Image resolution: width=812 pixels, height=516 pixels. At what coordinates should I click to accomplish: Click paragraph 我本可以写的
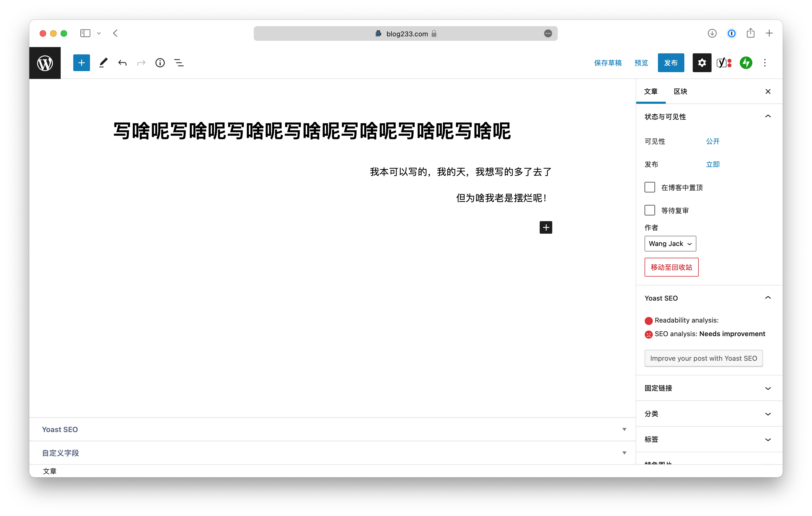pyautogui.click(x=461, y=172)
